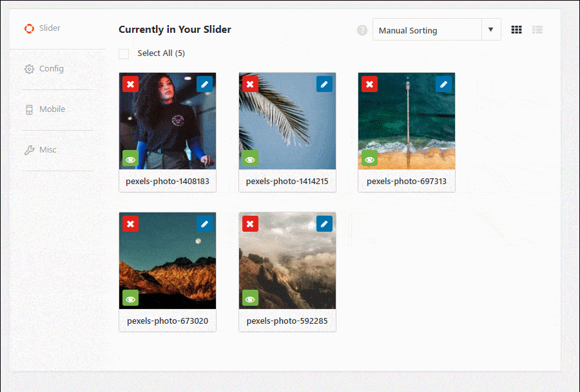The width and height of the screenshot is (580, 392).
Task: Click the pexels-photo-592285 caption
Action: [x=287, y=321]
